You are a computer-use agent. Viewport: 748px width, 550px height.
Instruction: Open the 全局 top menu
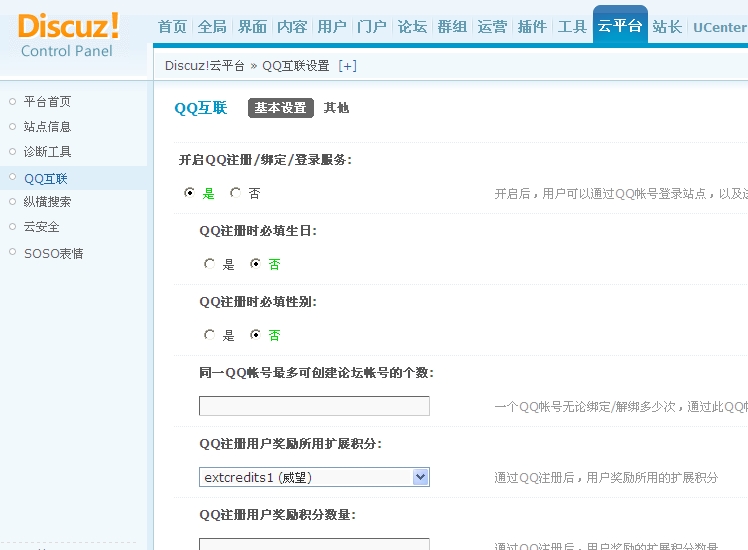click(212, 27)
